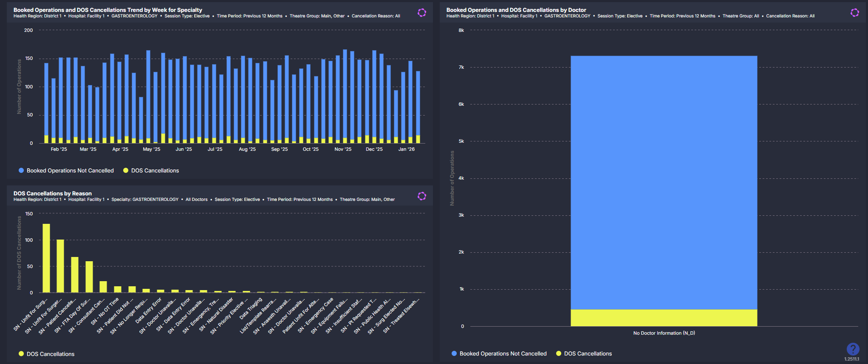Click yellow legend dot in weekly trend chart
Image resolution: width=868 pixels, height=364 pixels.
(x=126, y=171)
